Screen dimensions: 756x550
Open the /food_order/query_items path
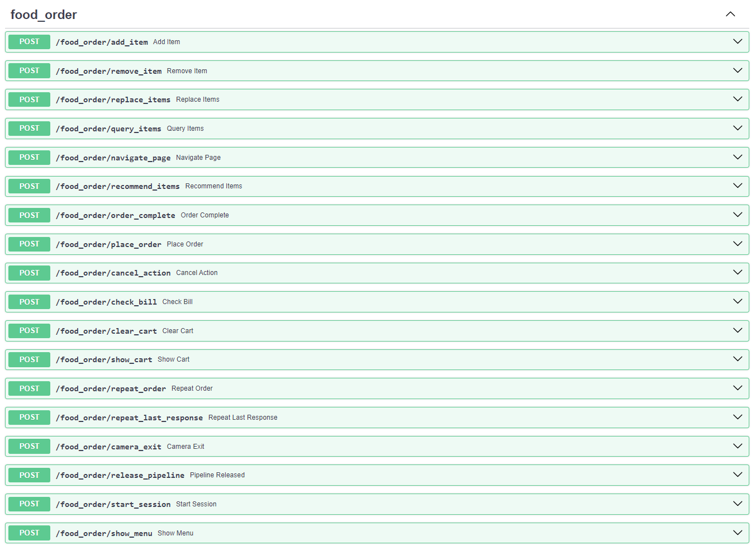coord(108,129)
